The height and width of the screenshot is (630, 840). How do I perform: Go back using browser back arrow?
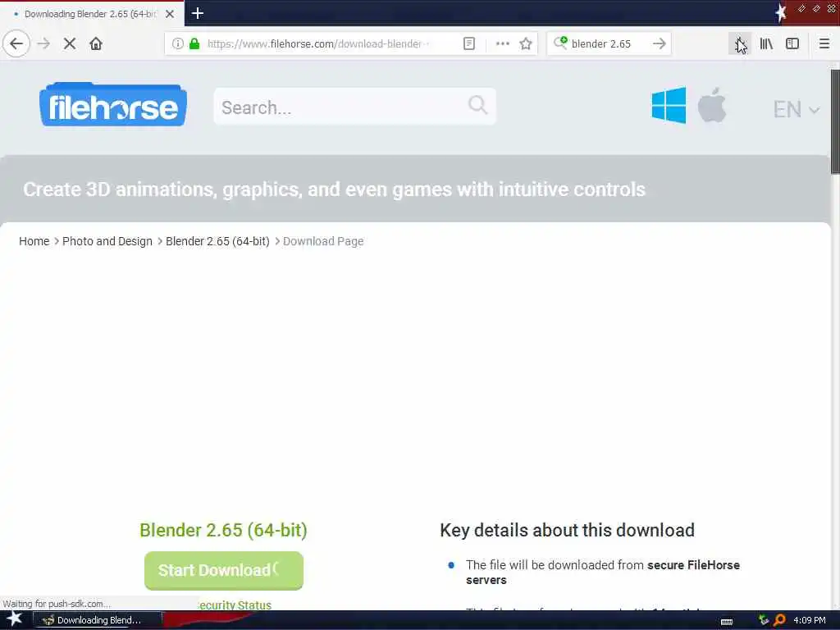pyautogui.click(x=16, y=43)
